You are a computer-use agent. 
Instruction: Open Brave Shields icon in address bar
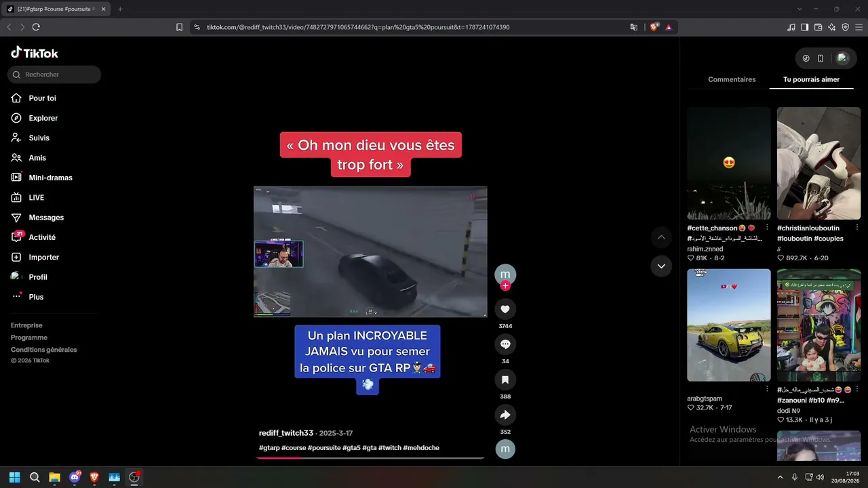coord(654,27)
